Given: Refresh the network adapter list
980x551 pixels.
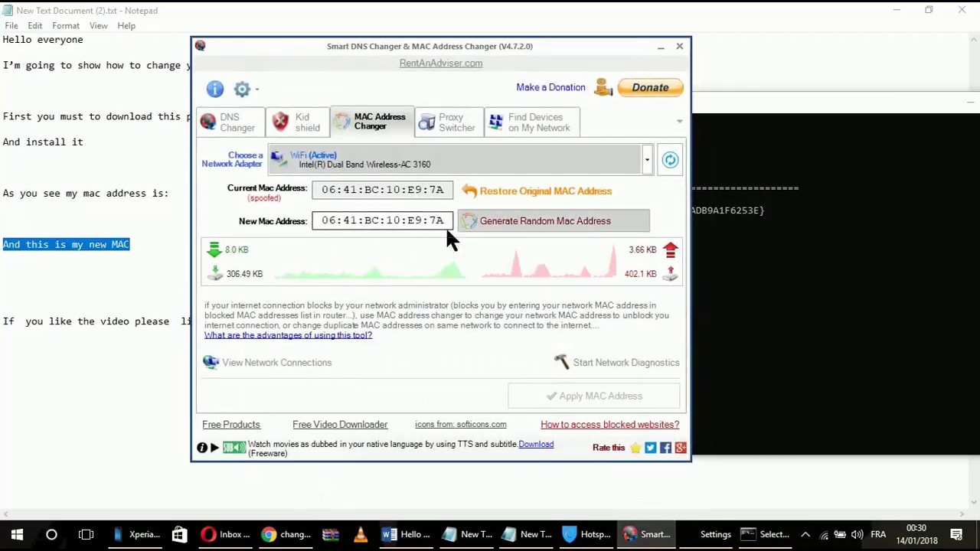Looking at the screenshot, I should coord(670,160).
